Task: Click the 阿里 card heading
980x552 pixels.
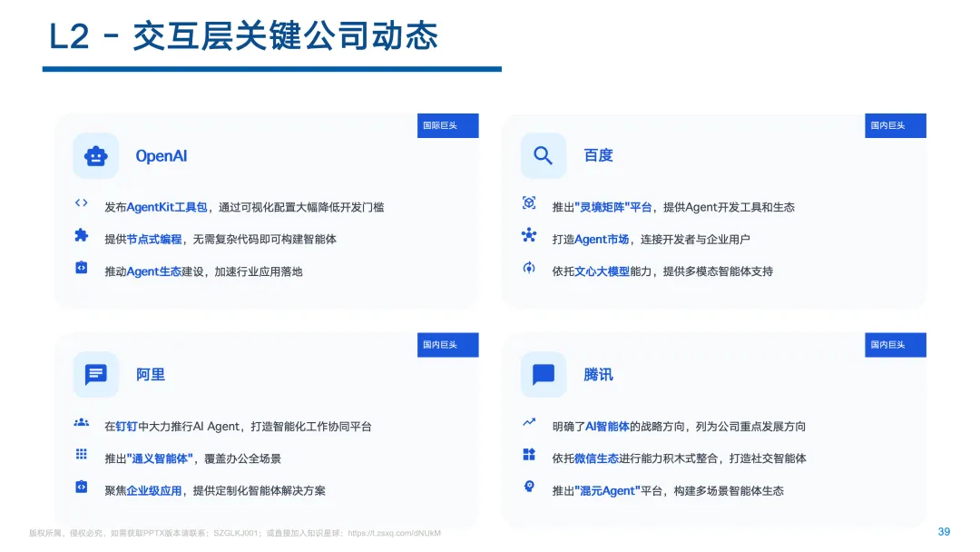Action: click(x=151, y=374)
